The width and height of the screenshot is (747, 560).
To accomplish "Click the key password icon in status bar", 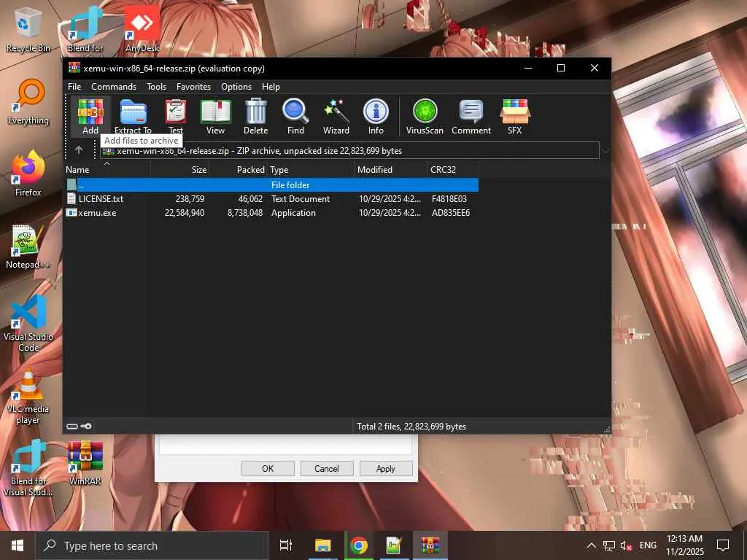I will coord(86,426).
